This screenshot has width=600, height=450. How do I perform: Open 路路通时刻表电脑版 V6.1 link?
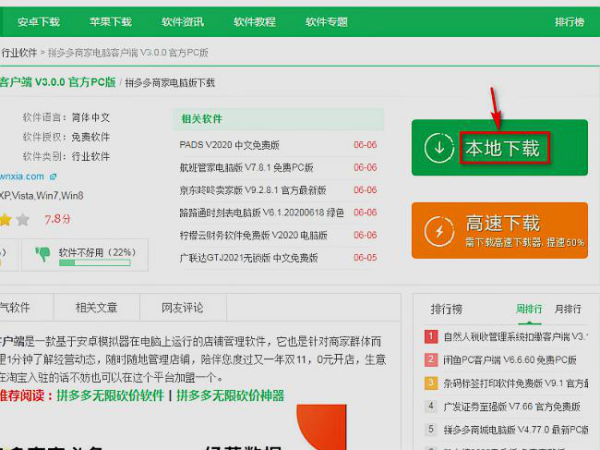(262, 212)
